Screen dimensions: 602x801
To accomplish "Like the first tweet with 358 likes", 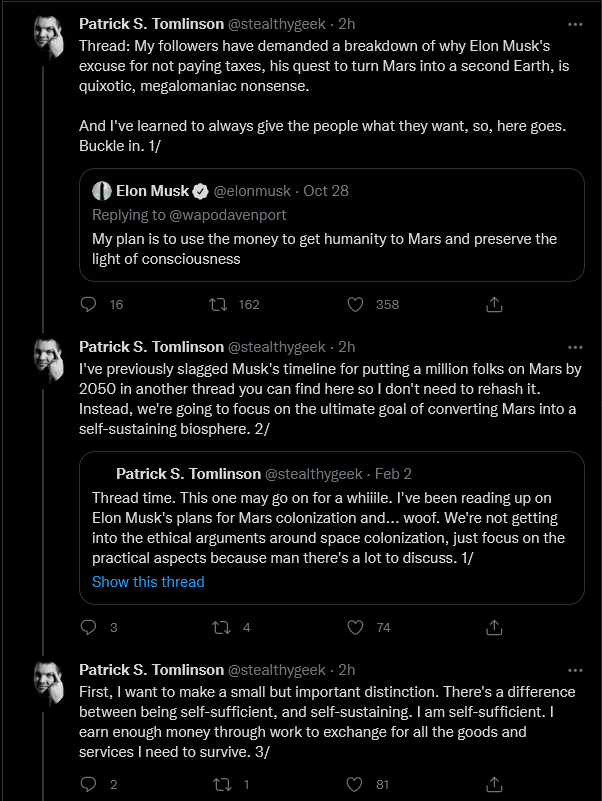I will tap(355, 304).
